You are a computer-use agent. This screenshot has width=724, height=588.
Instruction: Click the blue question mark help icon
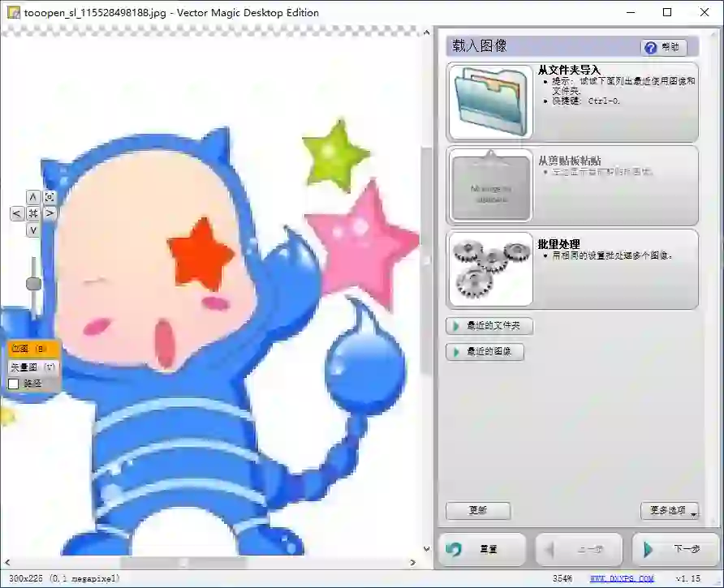651,48
